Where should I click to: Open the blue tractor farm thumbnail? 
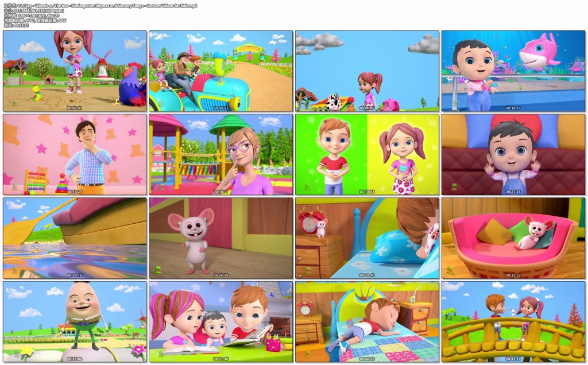click(x=221, y=71)
